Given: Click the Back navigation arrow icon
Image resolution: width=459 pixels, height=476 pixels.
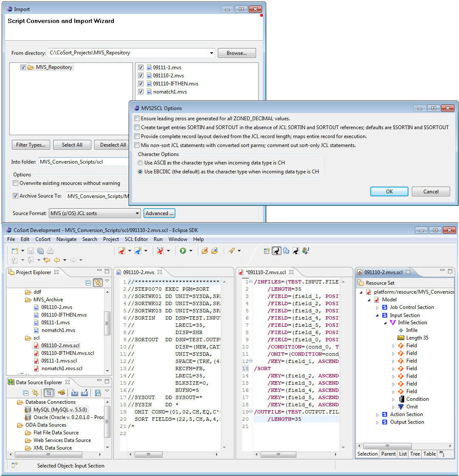Looking at the screenshot, I should point(57,260).
